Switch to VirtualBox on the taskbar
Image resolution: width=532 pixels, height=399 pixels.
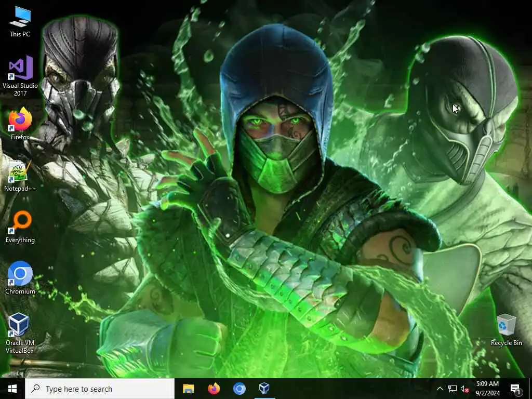click(264, 389)
